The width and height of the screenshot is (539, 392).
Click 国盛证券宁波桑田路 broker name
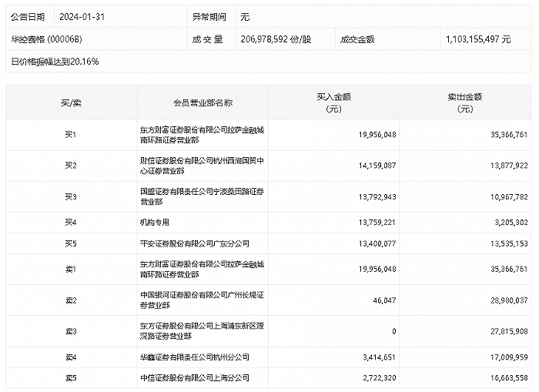pos(202,196)
